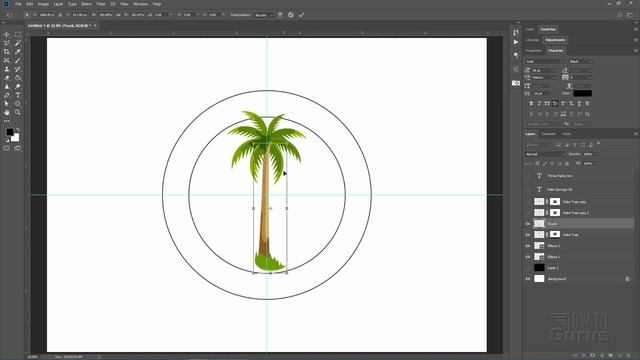Open the layer Fill dropdown arrow
The image size is (640, 360).
596,163
